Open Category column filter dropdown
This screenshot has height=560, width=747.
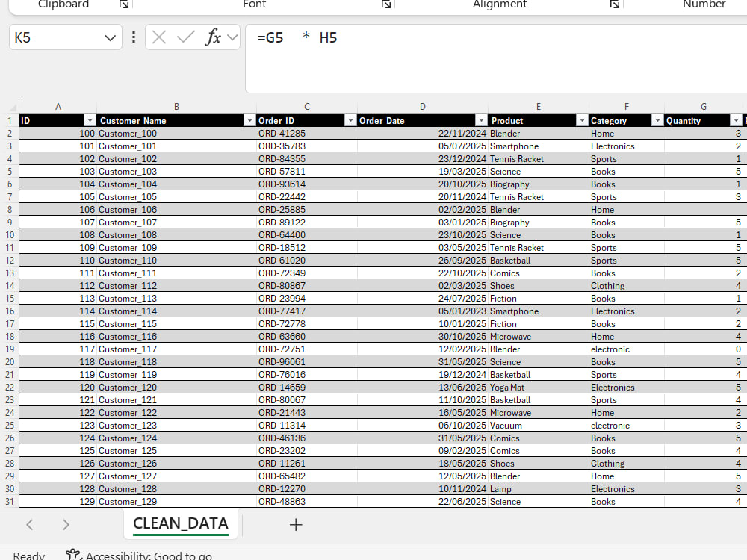point(657,120)
